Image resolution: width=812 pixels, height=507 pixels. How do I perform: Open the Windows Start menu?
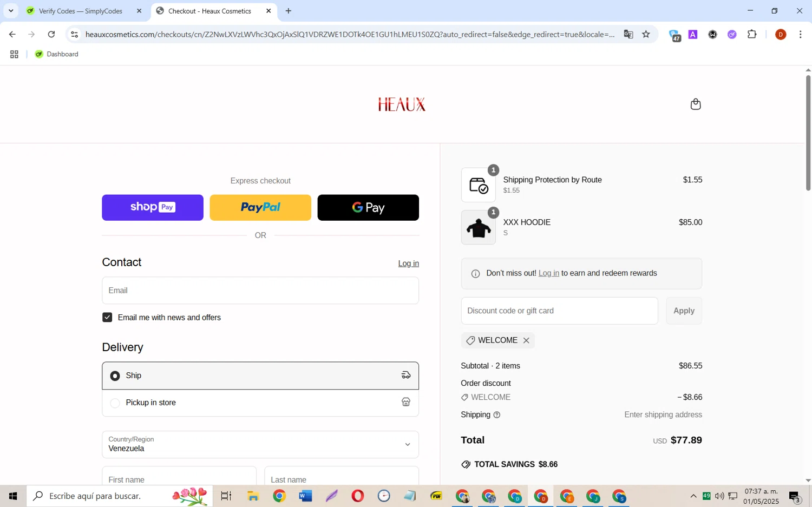13,496
